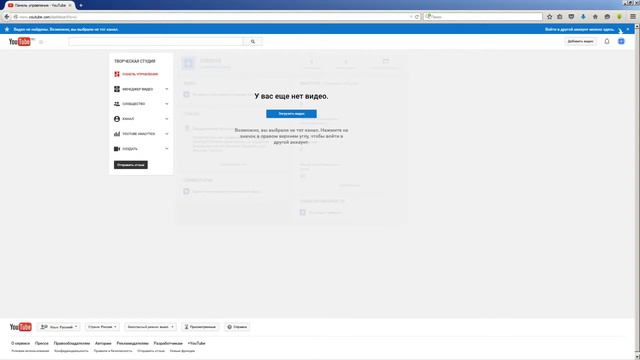Image resolution: width=640 pixels, height=360 pixels.
Task: Click the Pocket icon in Firefox toolbar
Action: (x=571, y=17)
